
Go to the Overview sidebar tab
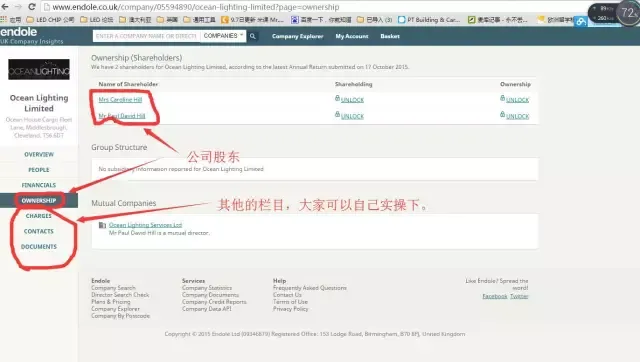click(39, 154)
